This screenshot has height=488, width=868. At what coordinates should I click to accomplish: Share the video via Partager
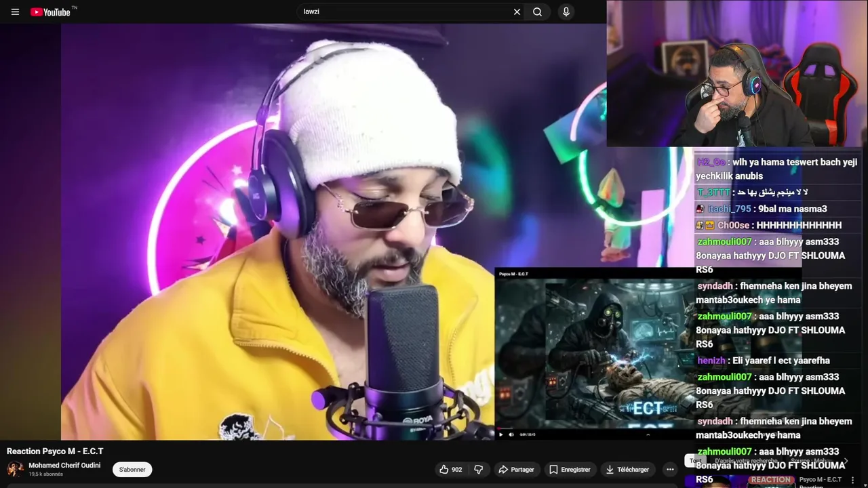pyautogui.click(x=517, y=469)
